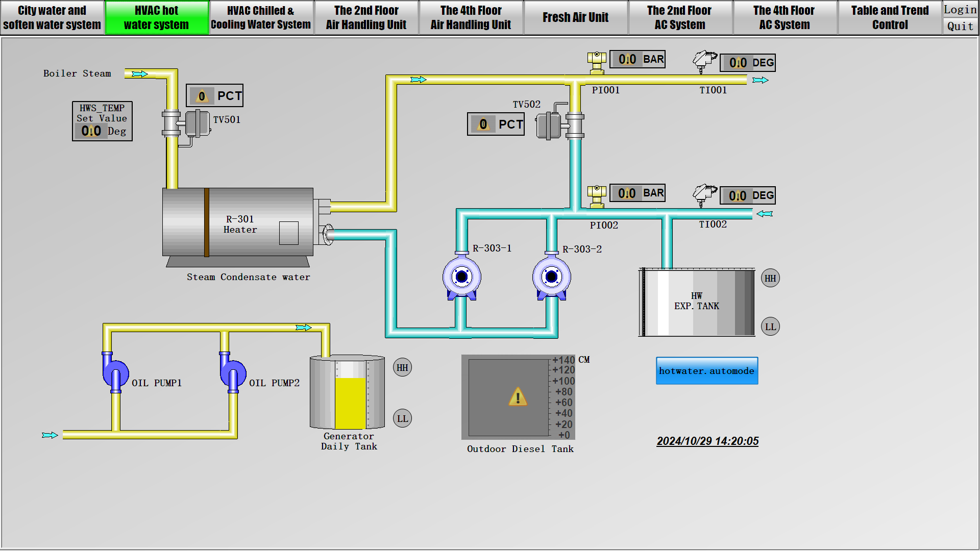This screenshot has width=980, height=551.
Task: Toggle the HW expansion tank HH indicator
Action: [770, 279]
